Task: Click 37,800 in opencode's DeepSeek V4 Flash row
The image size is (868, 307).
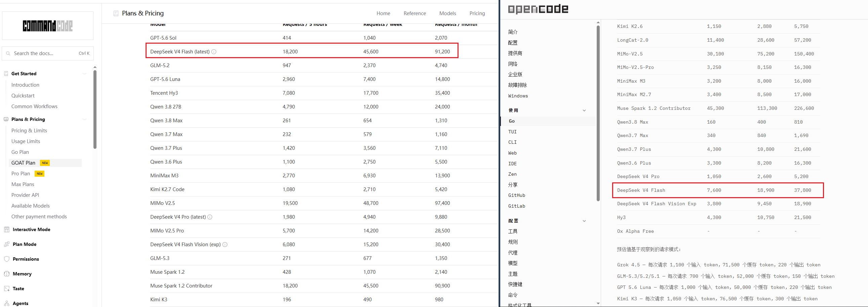Action: 803,190
